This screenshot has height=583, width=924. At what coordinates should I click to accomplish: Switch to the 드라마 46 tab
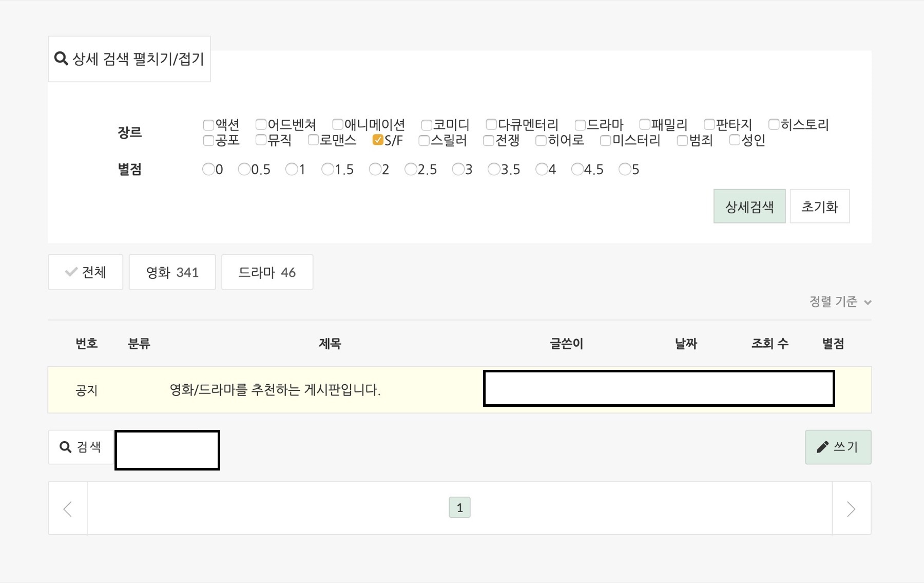point(267,272)
